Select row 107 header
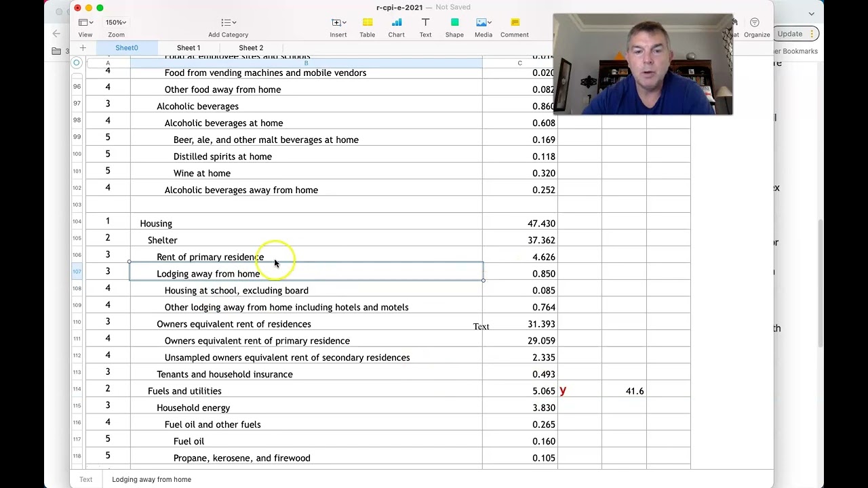This screenshot has width=868, height=488. [77, 272]
